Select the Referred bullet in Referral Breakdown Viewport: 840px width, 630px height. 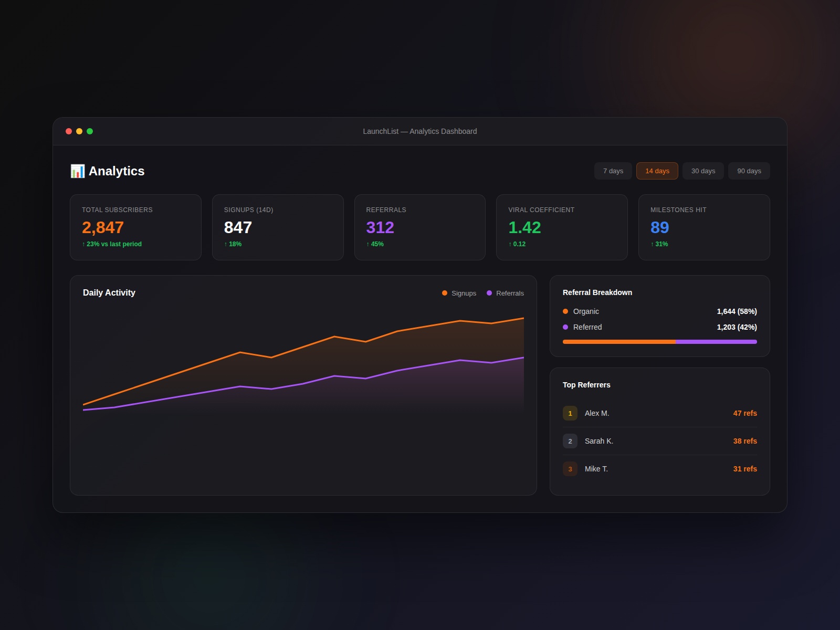565,327
